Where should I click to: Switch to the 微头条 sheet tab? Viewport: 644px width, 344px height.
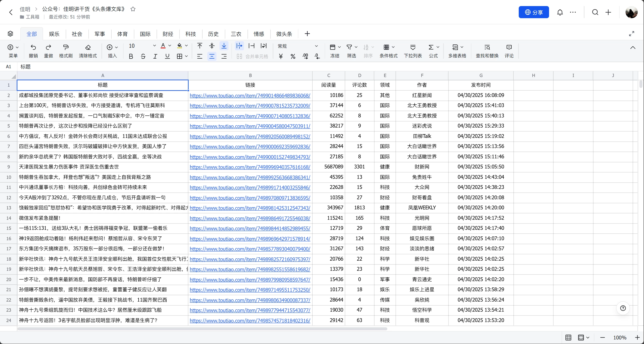coord(284,34)
